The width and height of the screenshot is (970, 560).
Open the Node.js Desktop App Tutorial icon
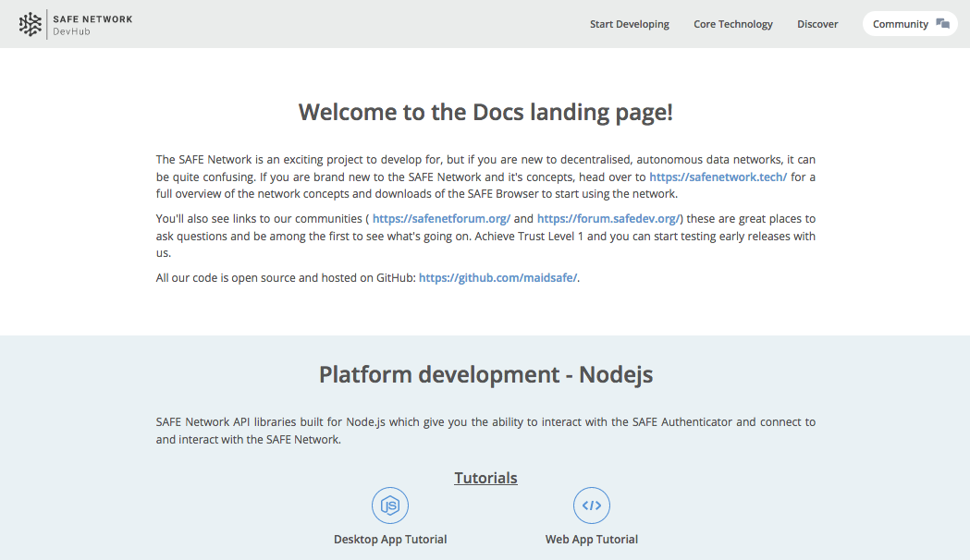389,505
